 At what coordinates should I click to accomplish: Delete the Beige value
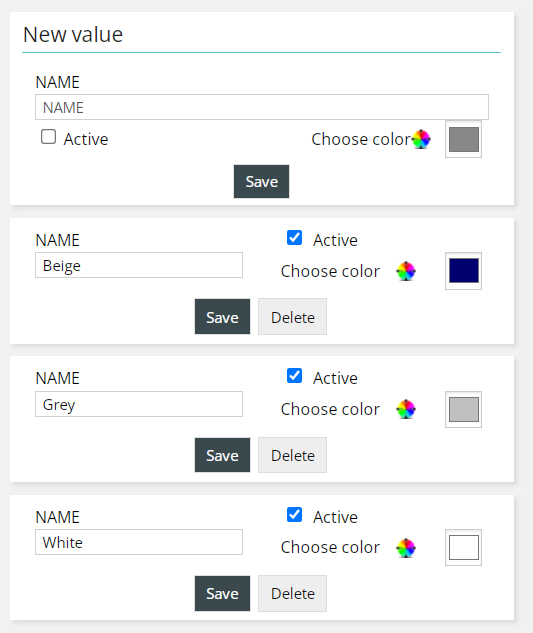coord(292,317)
